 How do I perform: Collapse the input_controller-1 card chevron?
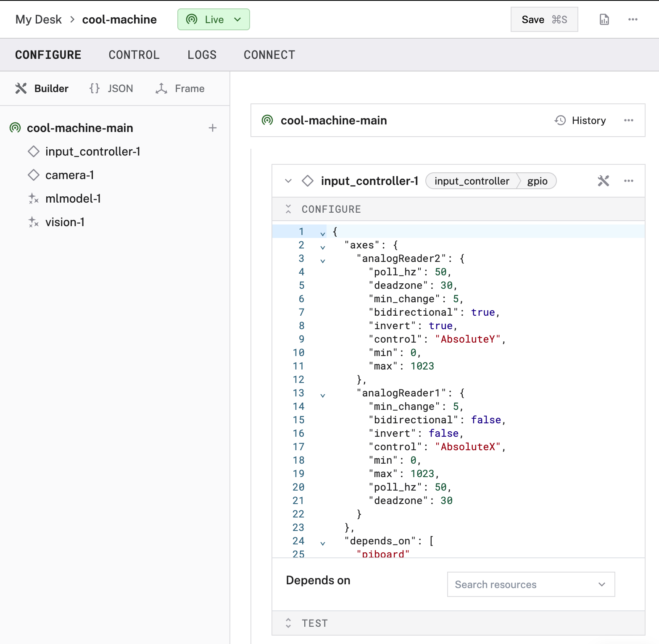tap(288, 181)
